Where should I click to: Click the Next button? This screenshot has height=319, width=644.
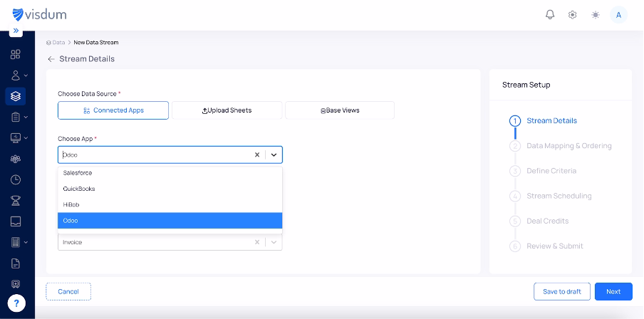click(x=613, y=291)
